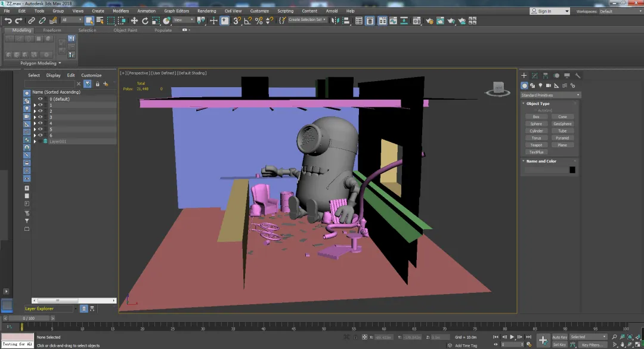Click the Undo arrow in main toolbar

(8, 21)
